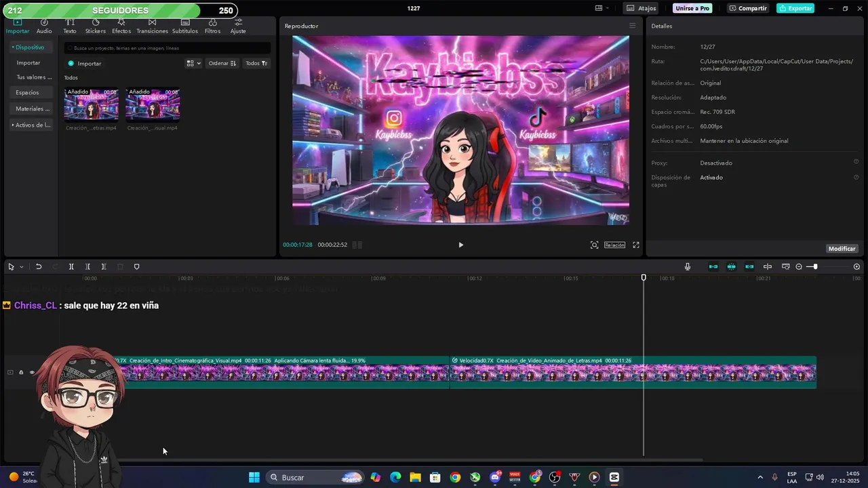Zoom in the timeline with plus icon
This screenshot has width=868, height=488.
[x=856, y=267]
